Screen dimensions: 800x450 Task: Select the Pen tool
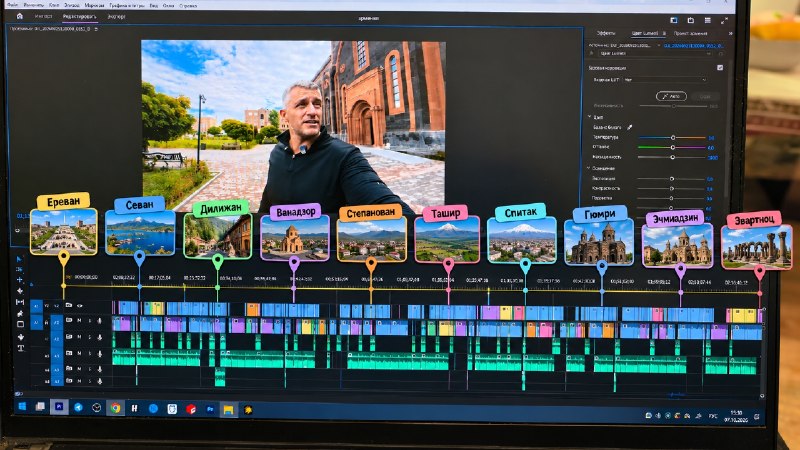point(20,313)
